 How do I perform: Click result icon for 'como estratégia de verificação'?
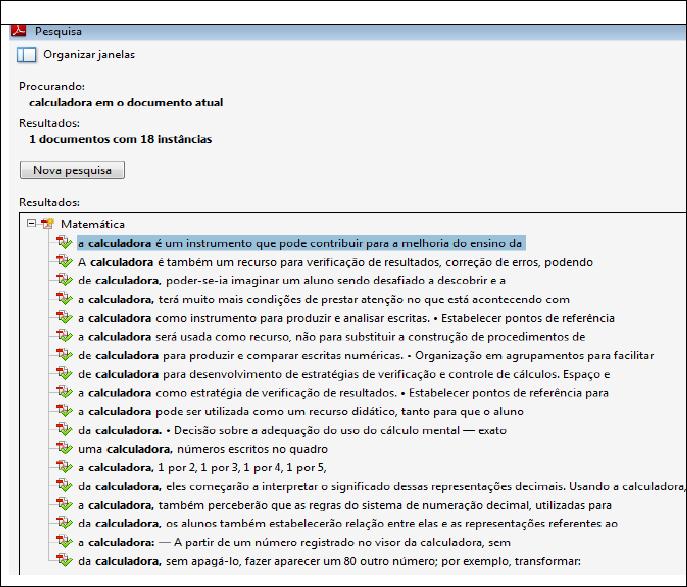tap(64, 392)
